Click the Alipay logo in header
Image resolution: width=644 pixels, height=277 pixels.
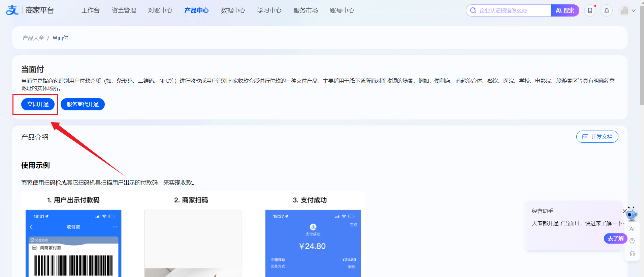(x=12, y=10)
